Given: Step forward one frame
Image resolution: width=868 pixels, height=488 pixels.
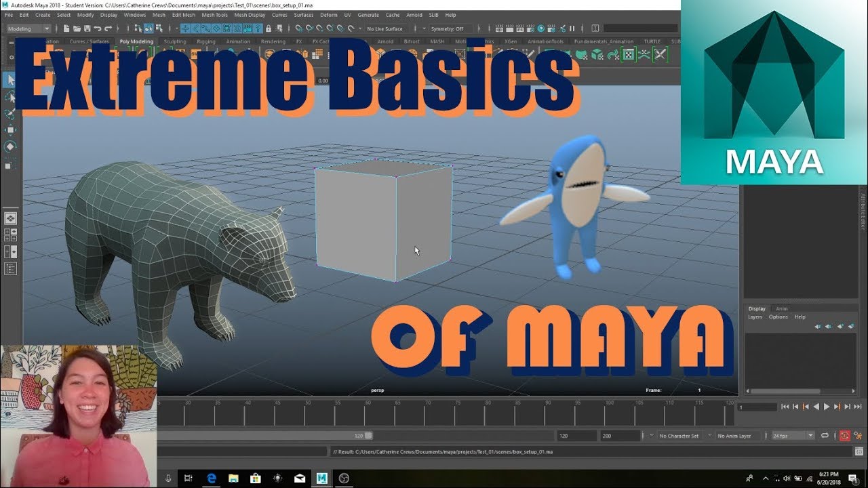Looking at the screenshot, I should point(848,407).
